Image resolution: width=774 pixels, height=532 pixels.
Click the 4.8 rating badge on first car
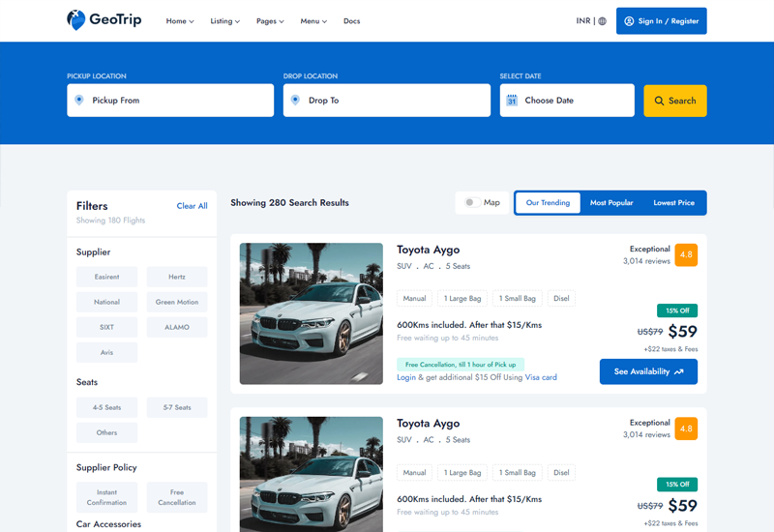(686, 255)
